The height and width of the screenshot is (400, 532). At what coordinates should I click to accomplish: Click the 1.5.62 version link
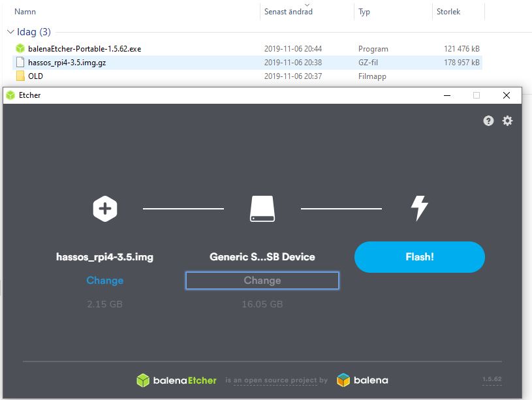(x=492, y=379)
